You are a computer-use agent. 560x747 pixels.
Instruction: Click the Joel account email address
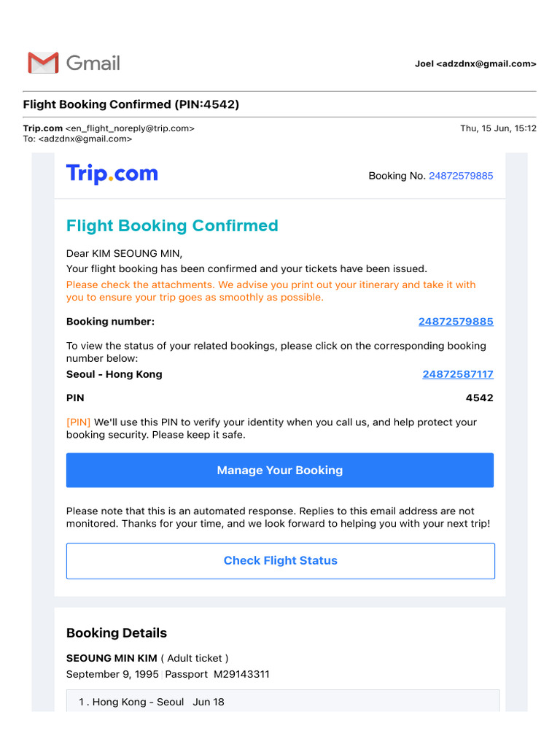pyautogui.click(x=475, y=64)
